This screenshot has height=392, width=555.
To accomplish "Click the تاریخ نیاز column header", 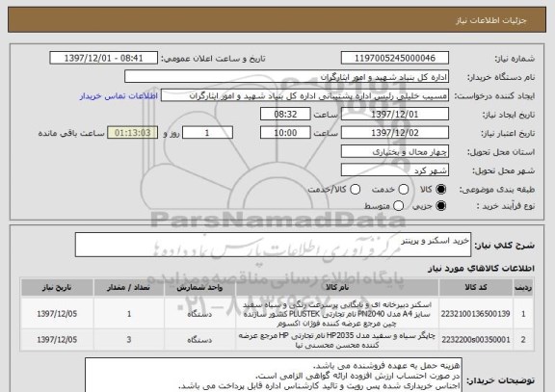I will [x=57, y=287].
